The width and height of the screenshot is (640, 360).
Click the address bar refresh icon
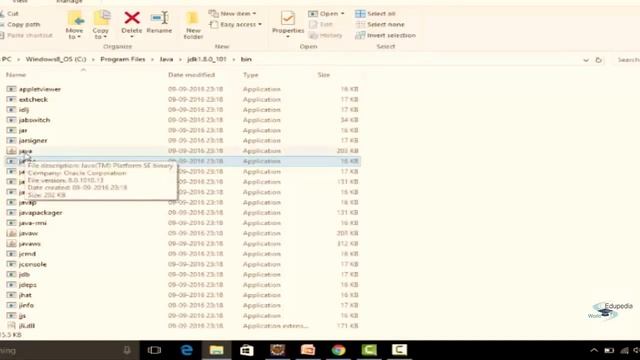(598, 60)
